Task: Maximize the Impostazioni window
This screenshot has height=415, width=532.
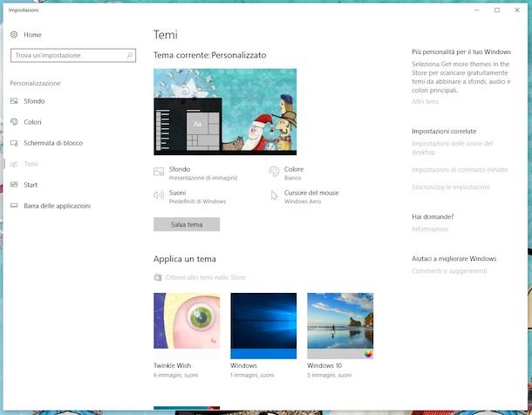Action: [497, 10]
